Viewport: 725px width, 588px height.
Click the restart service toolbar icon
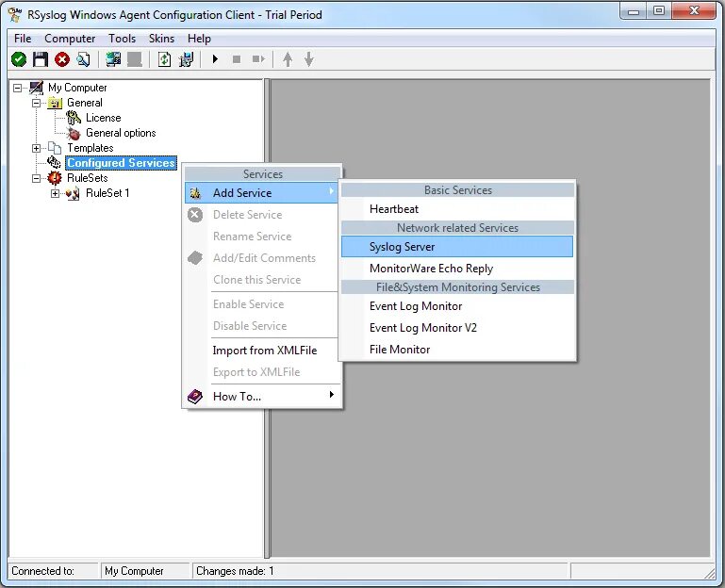click(x=258, y=59)
